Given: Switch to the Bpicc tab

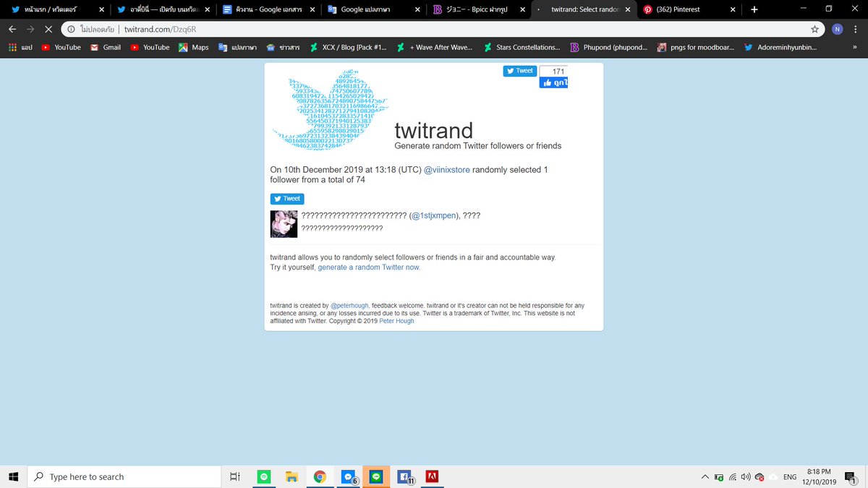Looking at the screenshot, I should (x=479, y=9).
